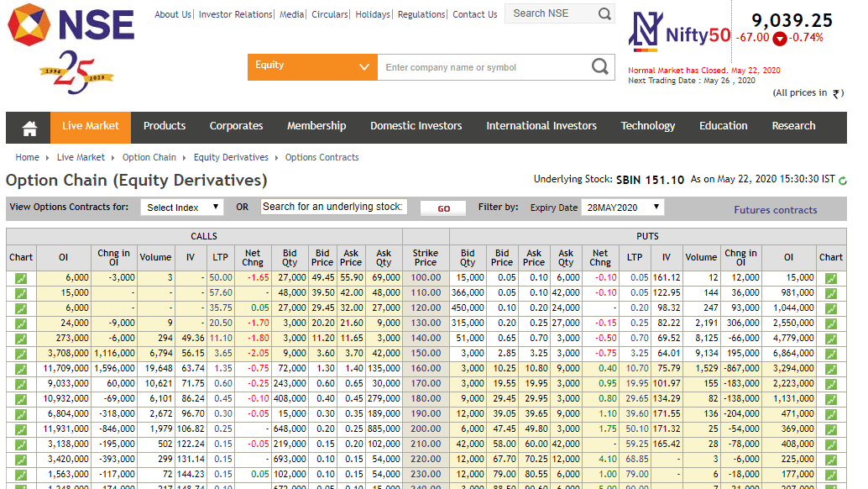Click the red down-arrow beside the Nifty change
Screen dimensions: 868x489
[x=782, y=38]
